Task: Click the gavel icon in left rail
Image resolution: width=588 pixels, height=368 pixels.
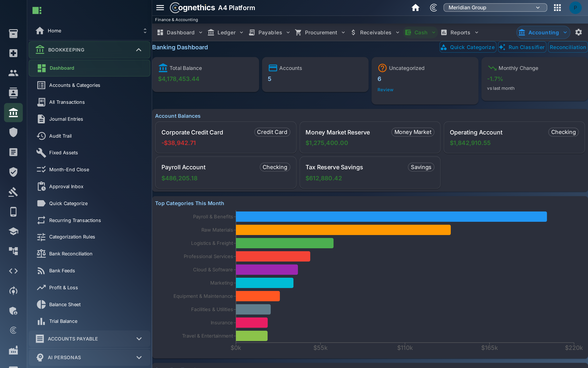Action: [x=13, y=192]
